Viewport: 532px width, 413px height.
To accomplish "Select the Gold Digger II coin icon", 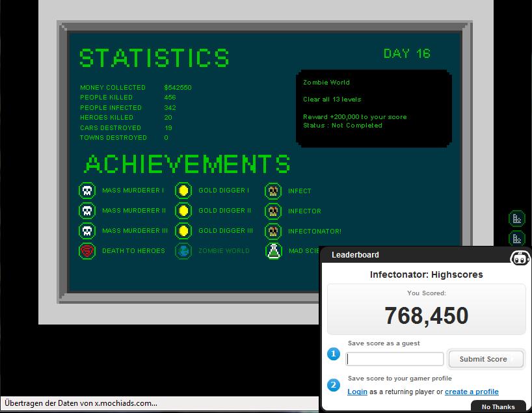I will point(183,211).
